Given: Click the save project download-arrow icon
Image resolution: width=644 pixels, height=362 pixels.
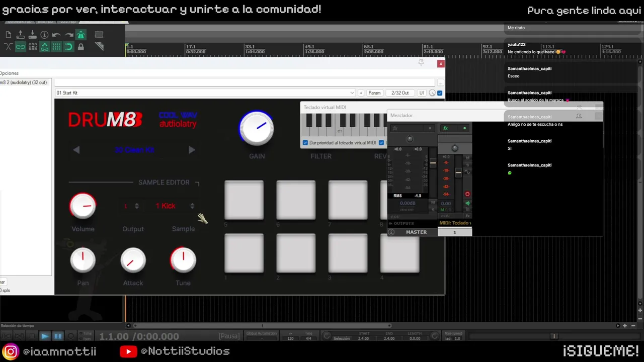Looking at the screenshot, I should (32, 35).
